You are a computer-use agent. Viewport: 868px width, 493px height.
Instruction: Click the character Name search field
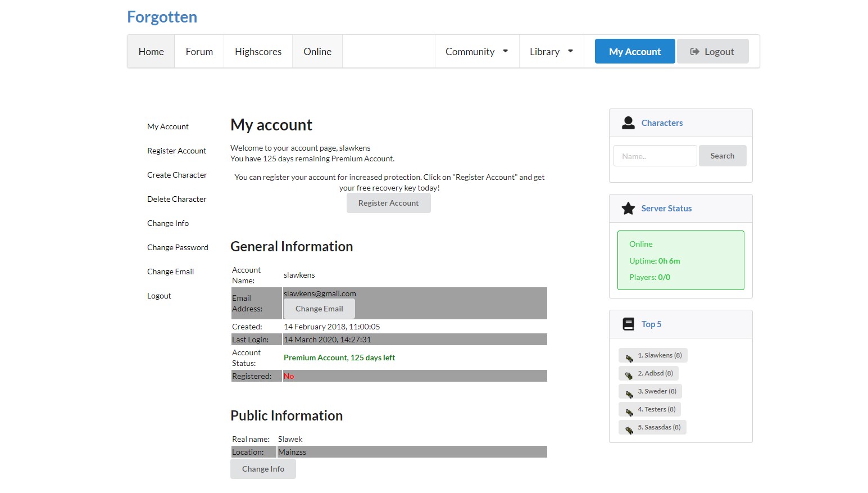pos(655,156)
